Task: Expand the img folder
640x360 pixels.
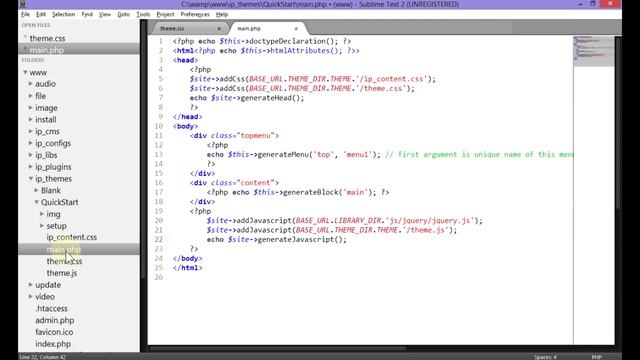Action: click(42, 214)
